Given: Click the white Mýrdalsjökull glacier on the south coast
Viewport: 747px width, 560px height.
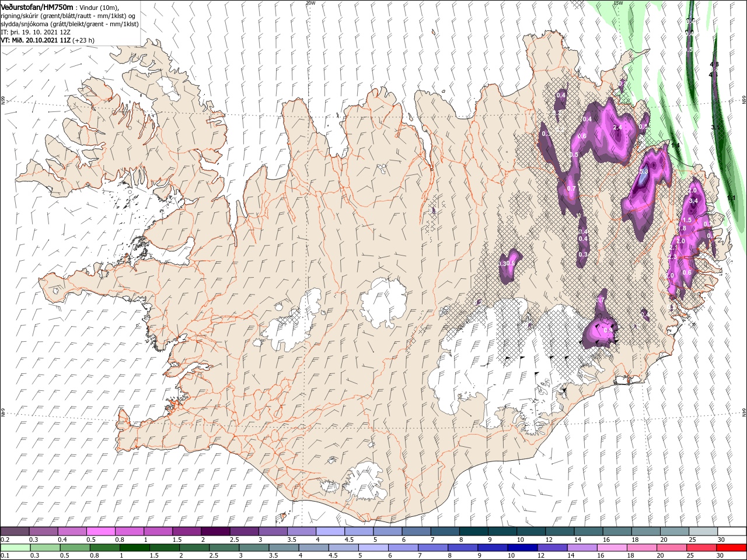Looking at the screenshot, I should 366,480.
